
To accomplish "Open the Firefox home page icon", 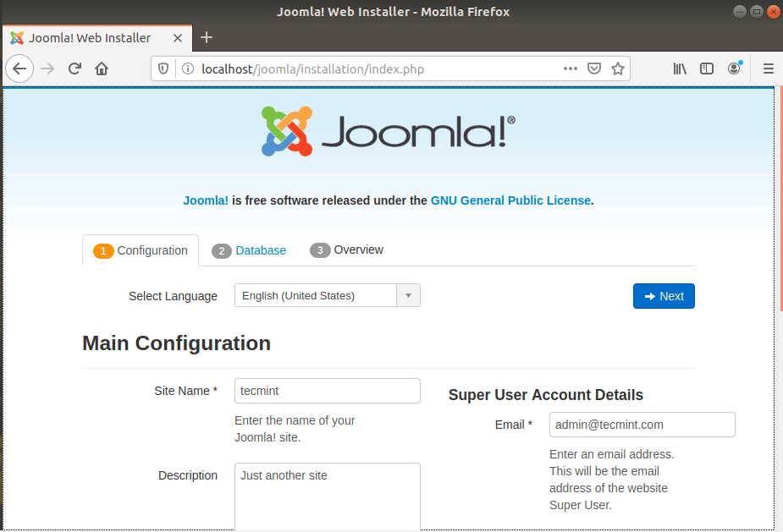I will [x=102, y=69].
